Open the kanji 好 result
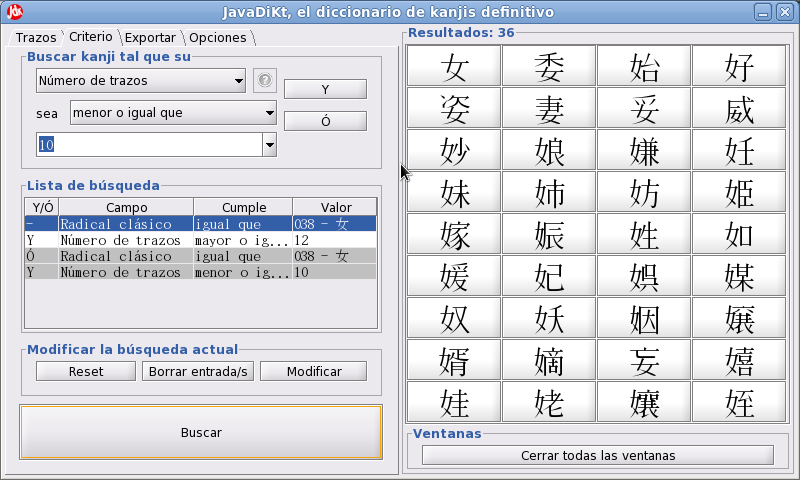Screen dimensions: 800x480 pyautogui.click(x=739, y=66)
